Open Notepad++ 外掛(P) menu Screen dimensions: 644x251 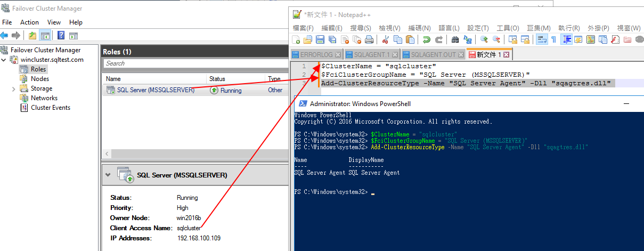pos(598,28)
